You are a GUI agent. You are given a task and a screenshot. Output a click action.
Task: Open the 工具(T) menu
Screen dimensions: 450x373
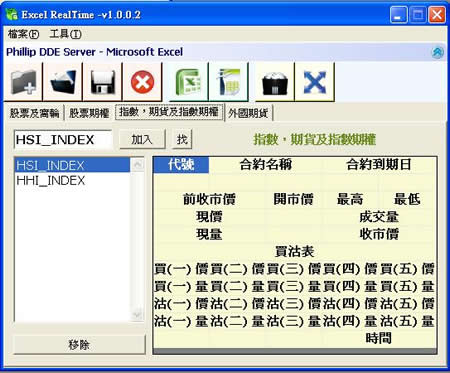(65, 34)
